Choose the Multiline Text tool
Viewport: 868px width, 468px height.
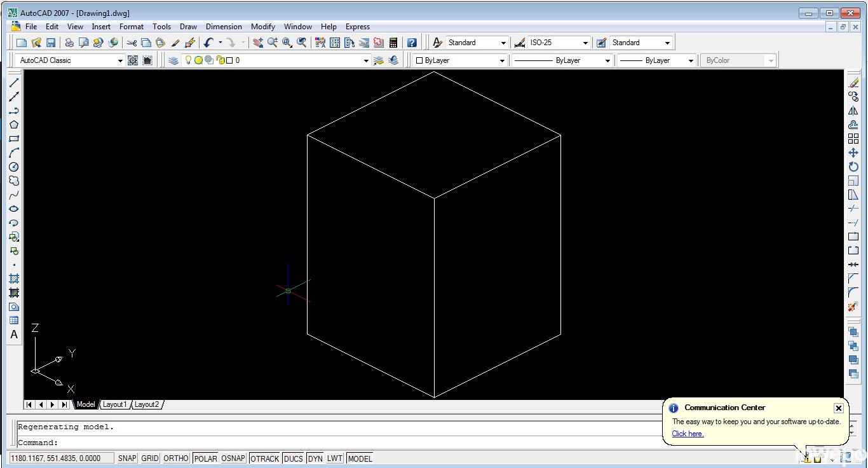(x=14, y=334)
